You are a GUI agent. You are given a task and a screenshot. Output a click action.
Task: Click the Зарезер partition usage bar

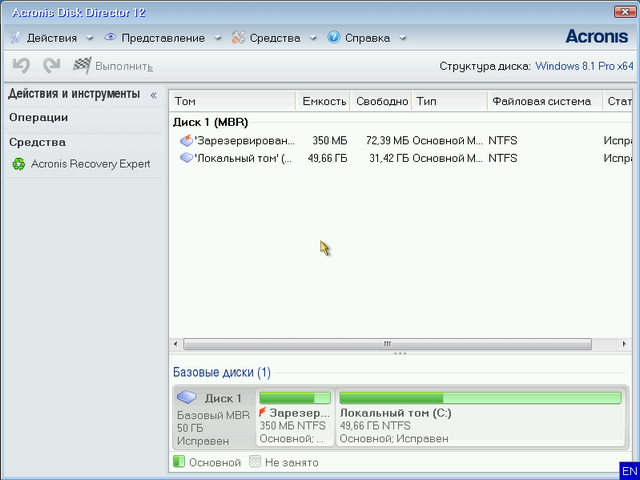(x=295, y=398)
